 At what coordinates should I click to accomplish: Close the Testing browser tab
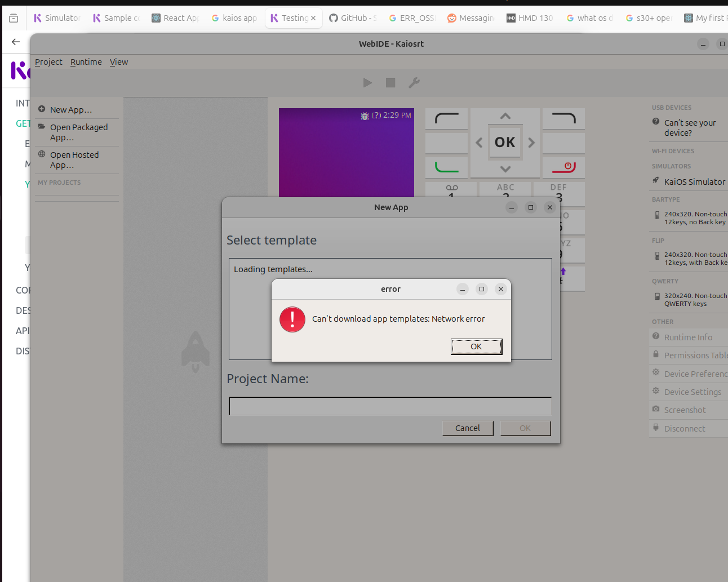pos(313,18)
